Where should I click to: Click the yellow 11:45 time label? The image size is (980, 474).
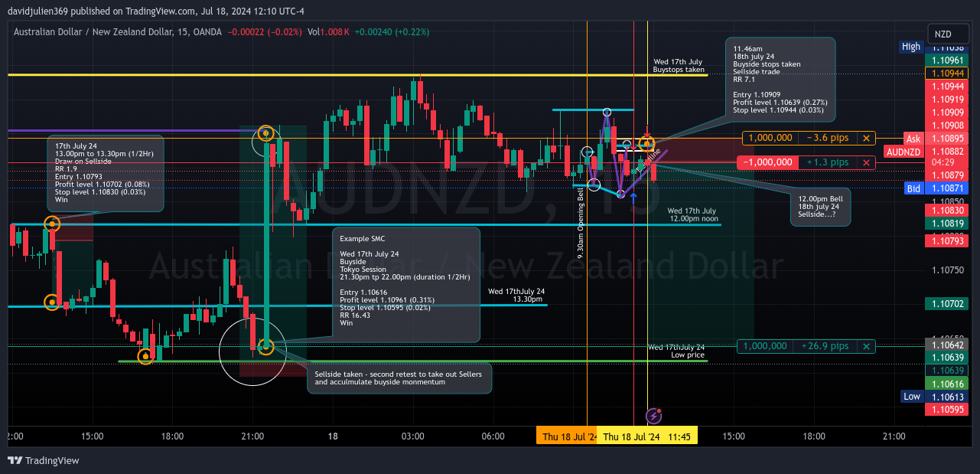click(x=647, y=436)
